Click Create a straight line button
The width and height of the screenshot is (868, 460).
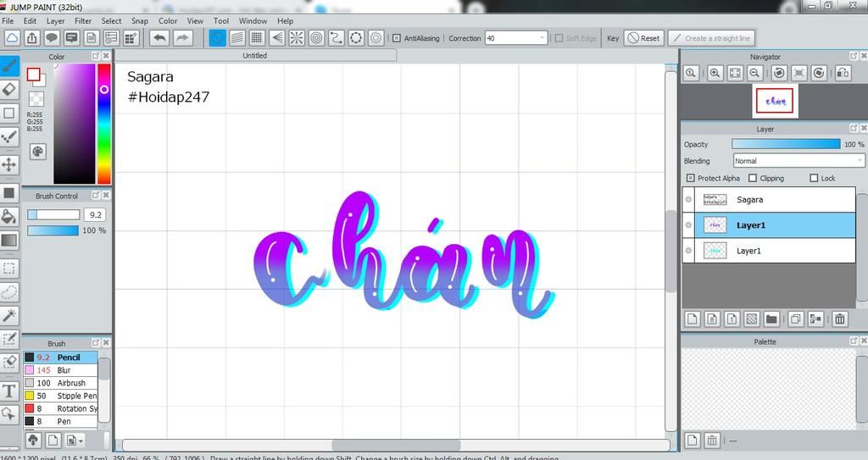point(711,38)
